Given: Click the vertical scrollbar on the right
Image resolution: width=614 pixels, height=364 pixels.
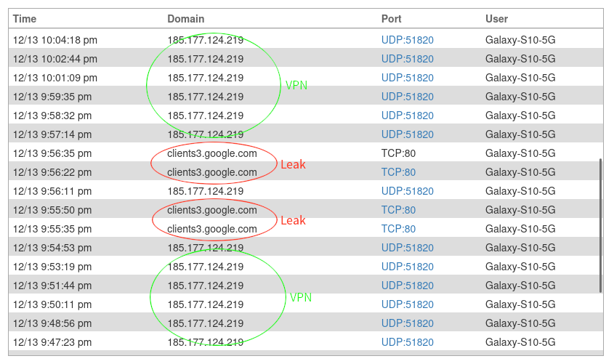Looking at the screenshot, I should point(600,225).
